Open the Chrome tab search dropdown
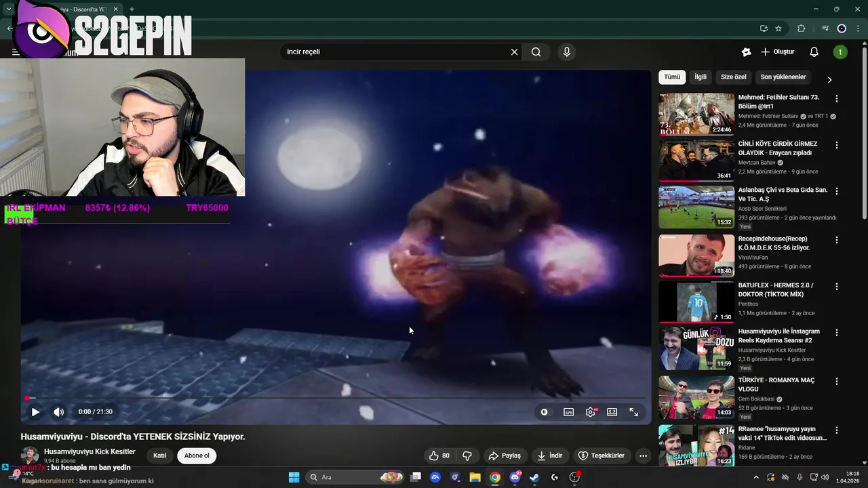 (x=9, y=9)
